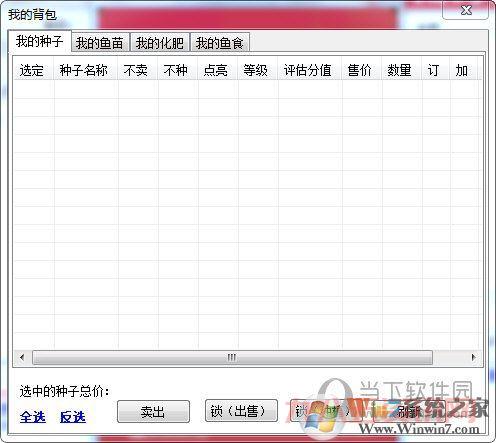Switch to the 我的种子 tab
The image size is (496, 443).
[40, 41]
